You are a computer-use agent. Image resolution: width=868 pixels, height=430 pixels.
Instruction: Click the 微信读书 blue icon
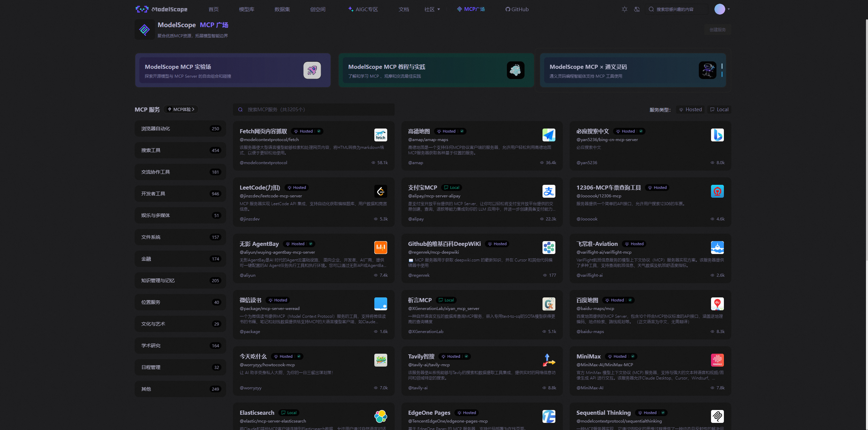tap(380, 304)
